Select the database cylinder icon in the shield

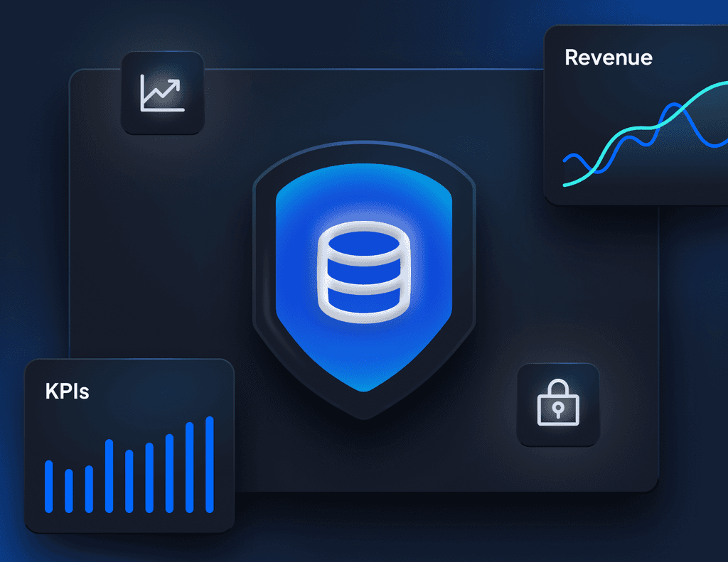[364, 272]
